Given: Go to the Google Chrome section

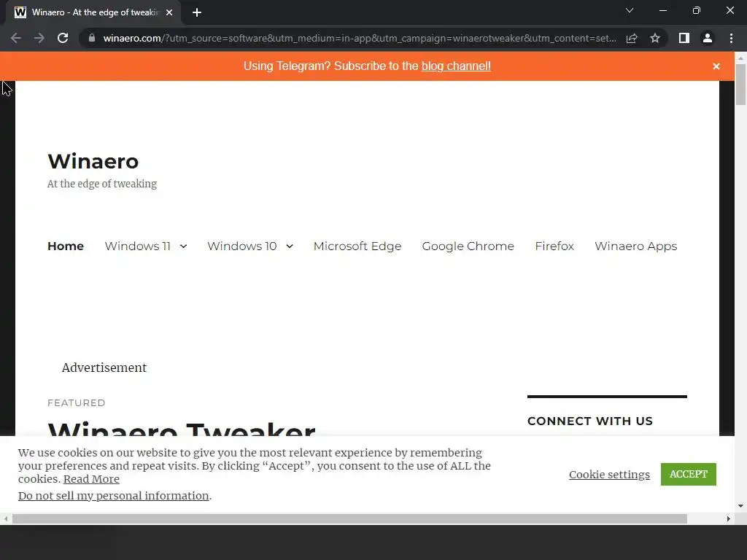Looking at the screenshot, I should pos(468,246).
